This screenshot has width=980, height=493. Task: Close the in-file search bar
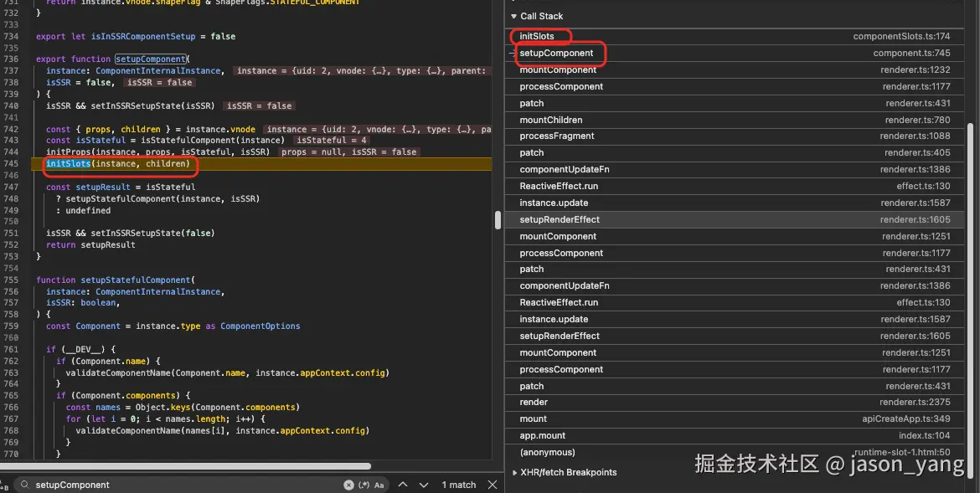click(x=493, y=485)
